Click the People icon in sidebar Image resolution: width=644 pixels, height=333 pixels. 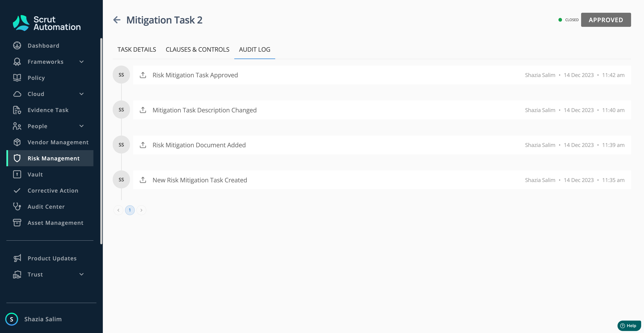point(17,126)
